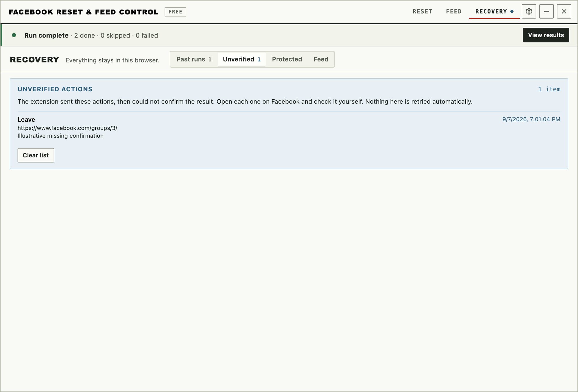
Task: Click the 0 skipped status text
Action: coord(115,35)
